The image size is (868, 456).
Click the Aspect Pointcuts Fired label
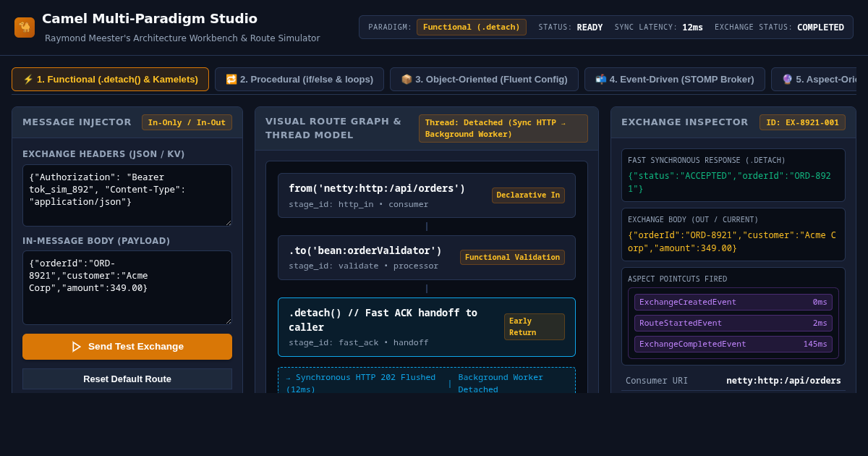pyautogui.click(x=678, y=279)
